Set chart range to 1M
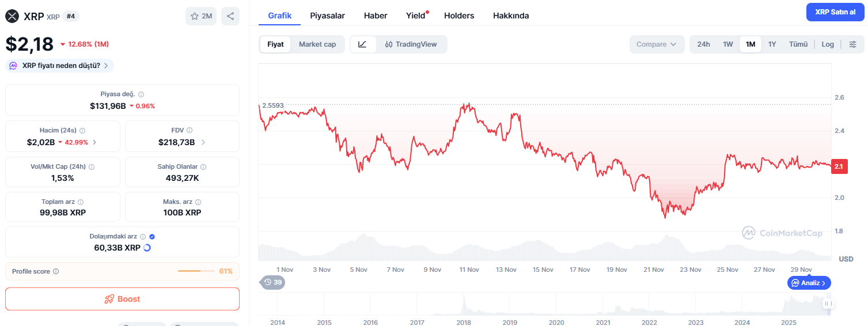 tap(751, 44)
